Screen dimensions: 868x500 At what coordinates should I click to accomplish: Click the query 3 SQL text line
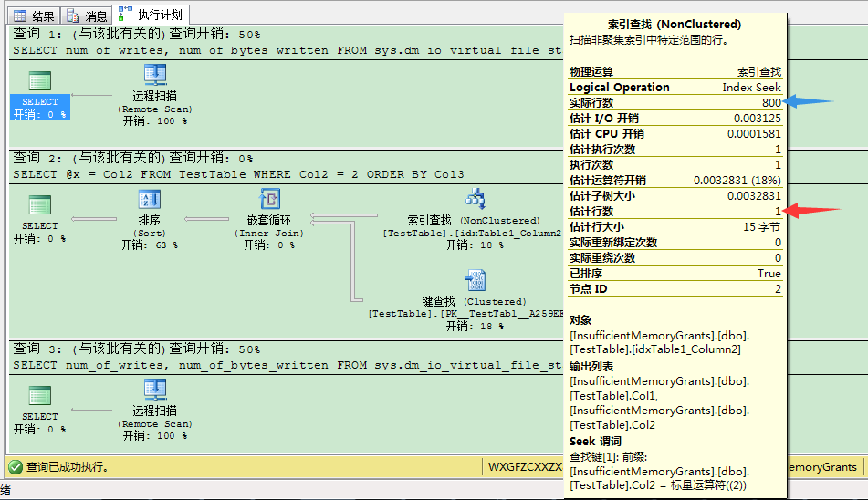(x=288, y=365)
